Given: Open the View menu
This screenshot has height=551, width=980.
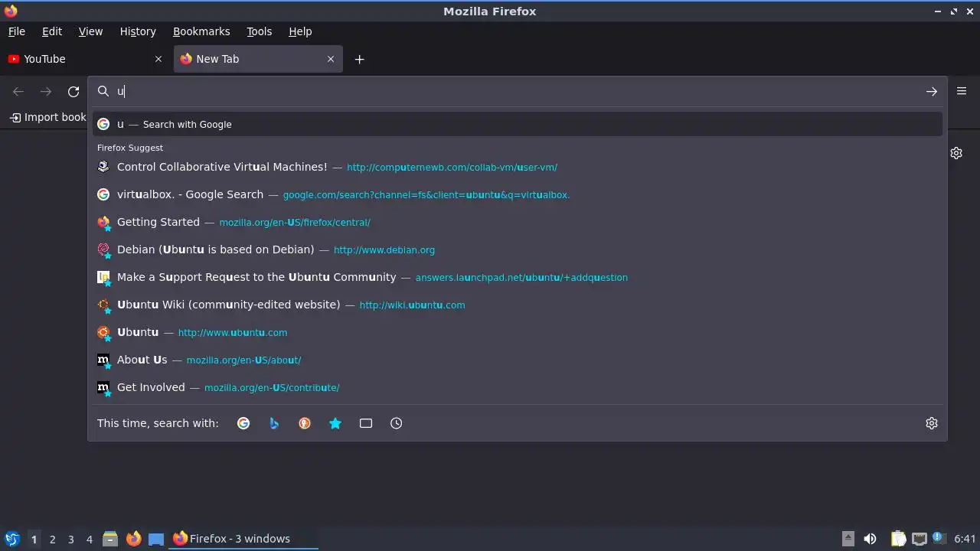Looking at the screenshot, I should (x=90, y=31).
